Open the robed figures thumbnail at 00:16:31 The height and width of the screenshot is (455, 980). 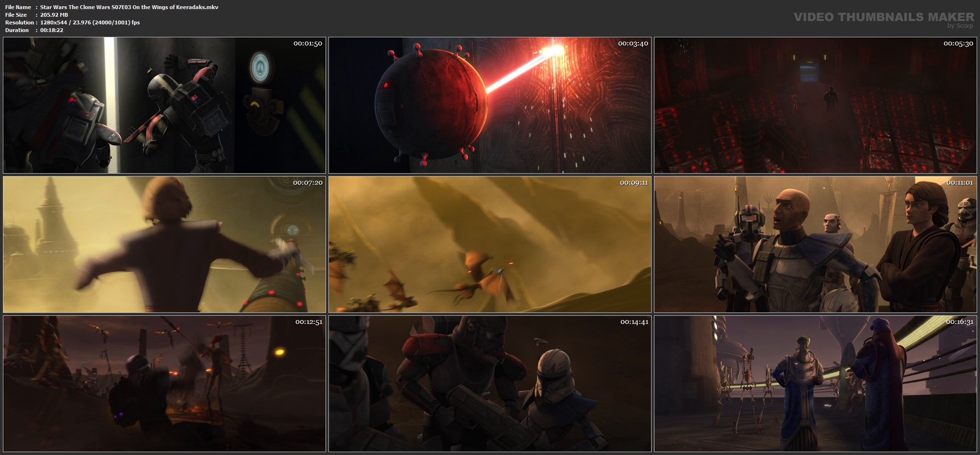tap(815, 384)
